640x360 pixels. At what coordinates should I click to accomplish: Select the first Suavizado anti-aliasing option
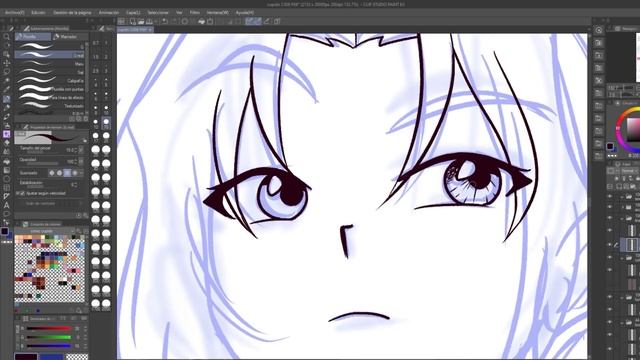52,173
